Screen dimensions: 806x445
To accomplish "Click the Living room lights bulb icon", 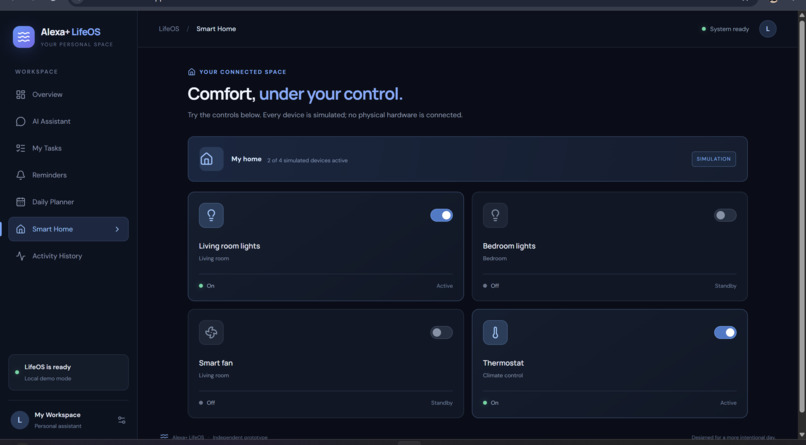I will pos(211,215).
